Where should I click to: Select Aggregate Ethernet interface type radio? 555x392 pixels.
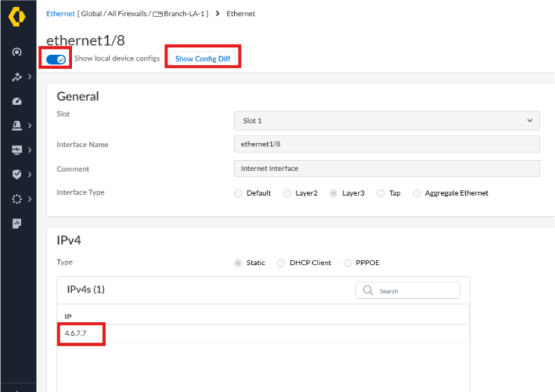pyautogui.click(x=417, y=193)
